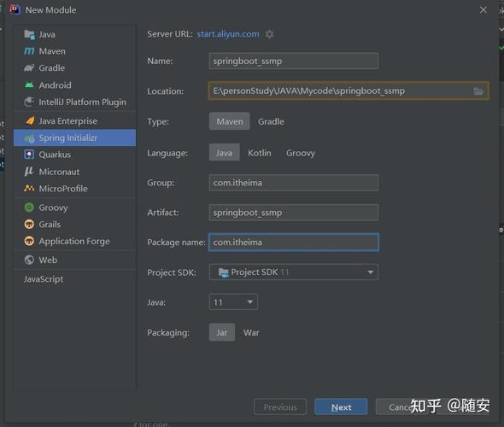Select Groovy module type in sidebar list

click(x=75, y=208)
